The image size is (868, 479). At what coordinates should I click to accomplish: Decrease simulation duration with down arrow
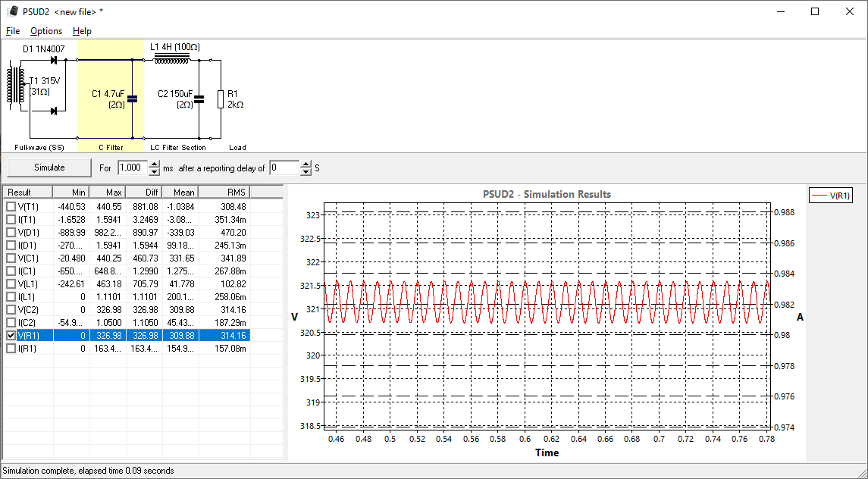pos(155,171)
